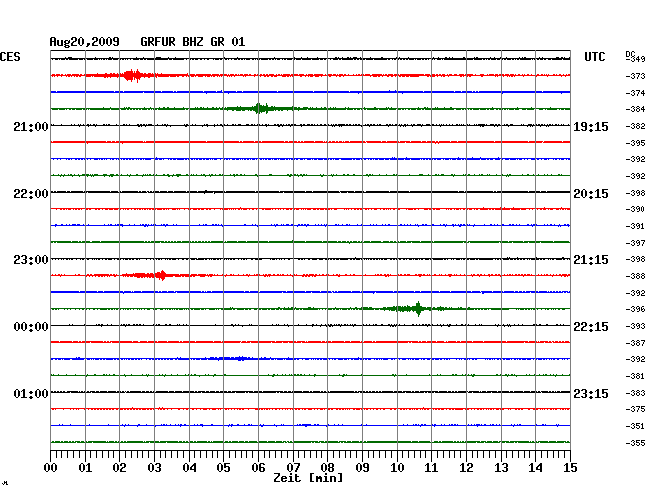Click the 19:15 UTC row label
Screen dimensions: 650x494
[x=591, y=127]
